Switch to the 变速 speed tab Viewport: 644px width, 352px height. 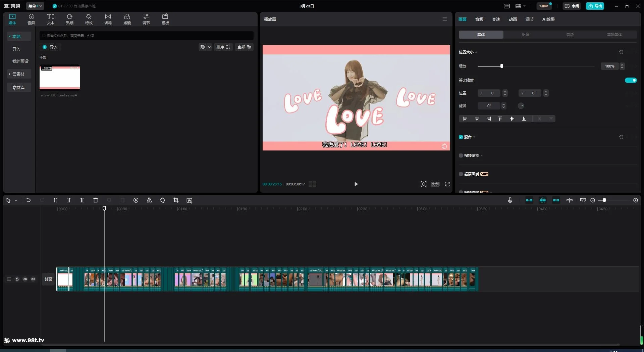click(x=496, y=19)
